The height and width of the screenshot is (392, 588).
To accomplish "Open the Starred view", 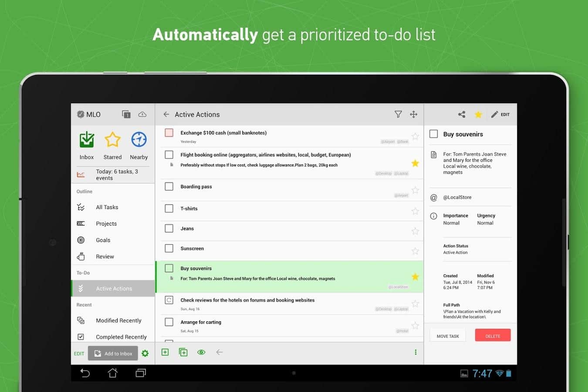I will point(112,140).
